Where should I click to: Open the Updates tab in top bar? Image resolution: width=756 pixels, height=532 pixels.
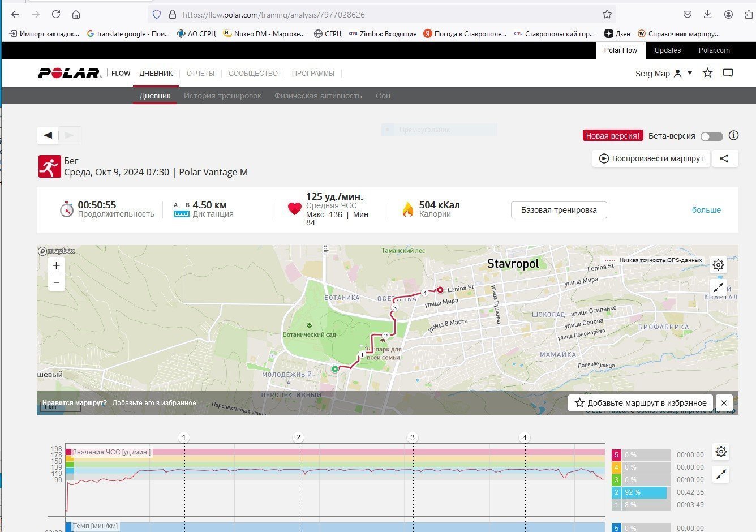pos(668,50)
